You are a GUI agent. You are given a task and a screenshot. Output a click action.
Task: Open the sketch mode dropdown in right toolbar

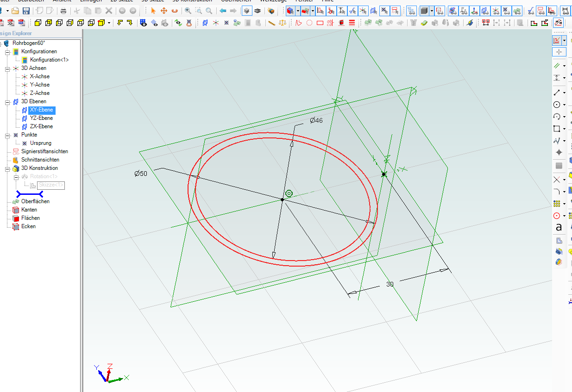564,40
